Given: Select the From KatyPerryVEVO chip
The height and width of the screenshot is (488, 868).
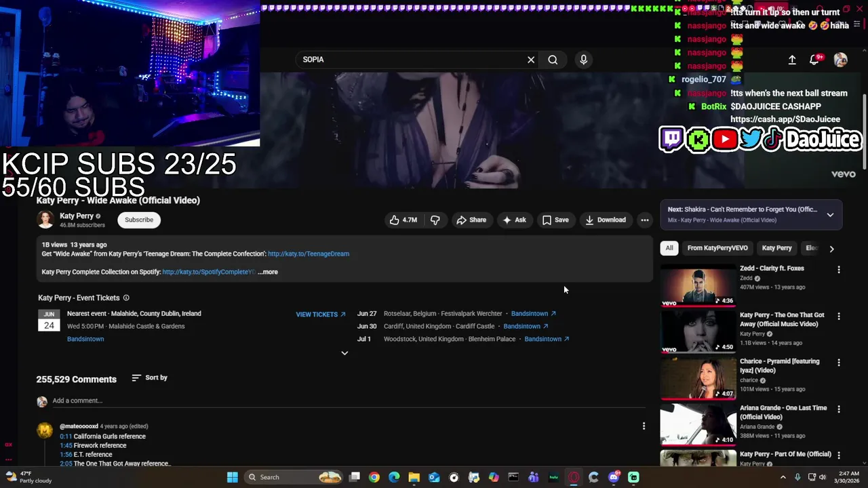Looking at the screenshot, I should click(x=717, y=248).
